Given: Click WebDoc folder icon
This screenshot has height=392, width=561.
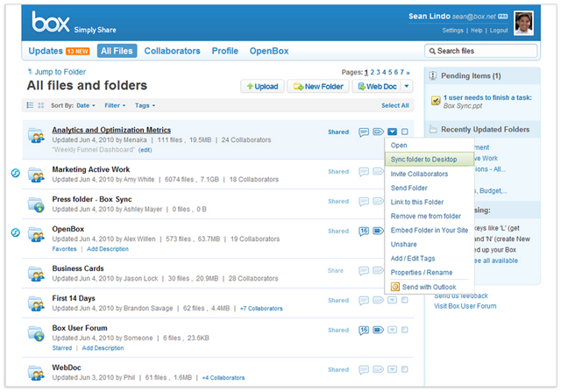Looking at the screenshot, I should point(36,373).
